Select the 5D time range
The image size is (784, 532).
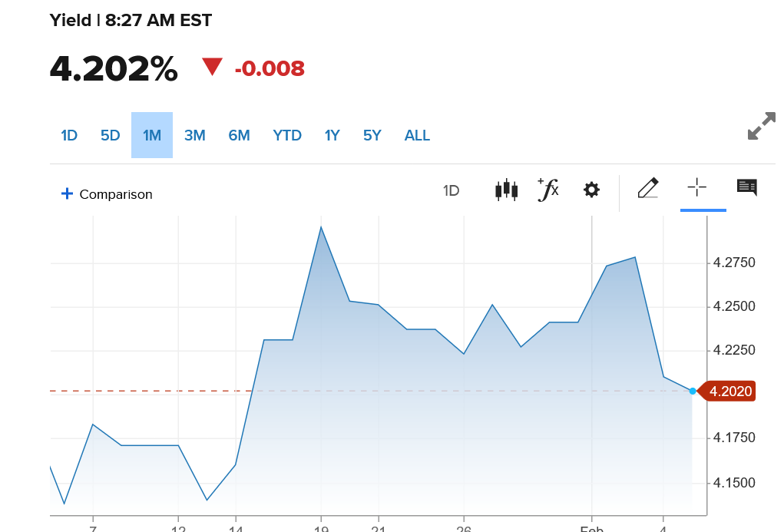click(x=111, y=136)
